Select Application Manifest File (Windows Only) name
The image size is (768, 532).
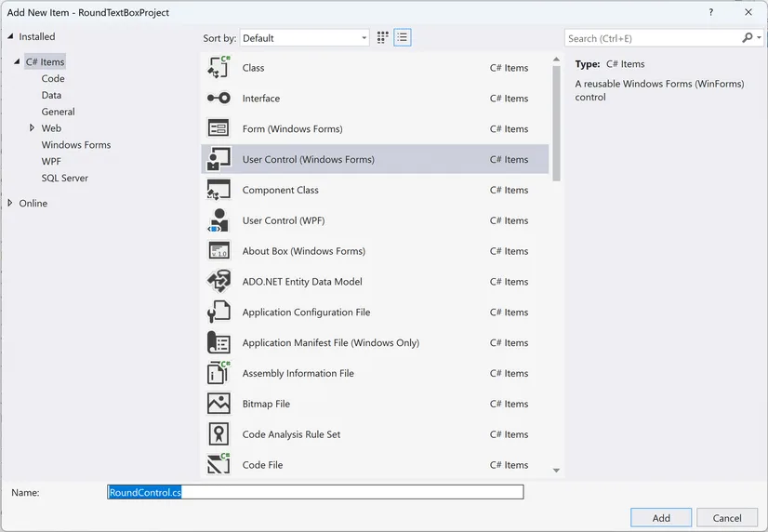pos(331,342)
